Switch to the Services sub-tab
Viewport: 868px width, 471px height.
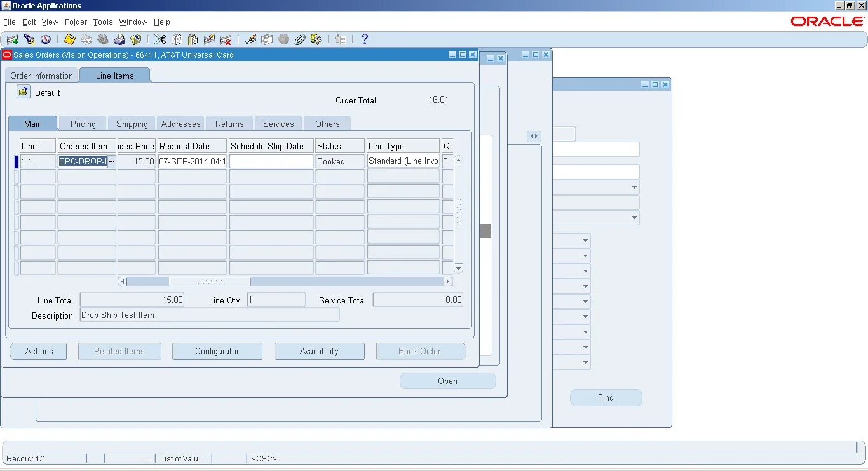point(278,124)
